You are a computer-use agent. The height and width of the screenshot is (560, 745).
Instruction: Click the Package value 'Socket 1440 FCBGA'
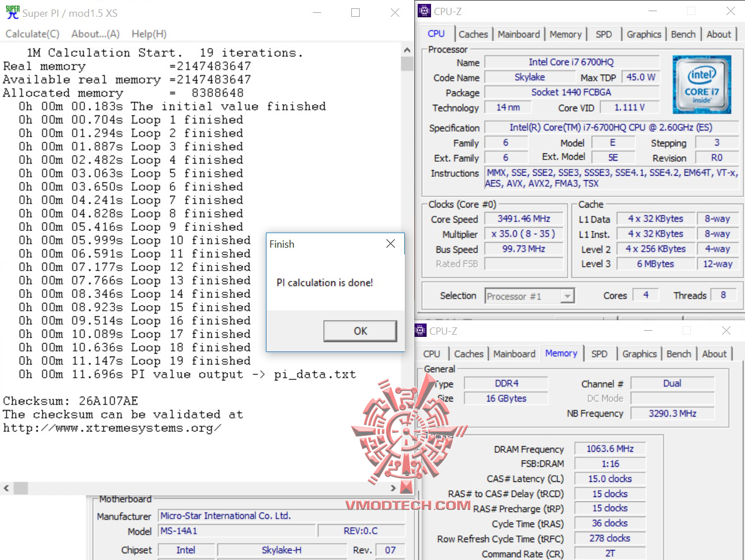coord(571,92)
